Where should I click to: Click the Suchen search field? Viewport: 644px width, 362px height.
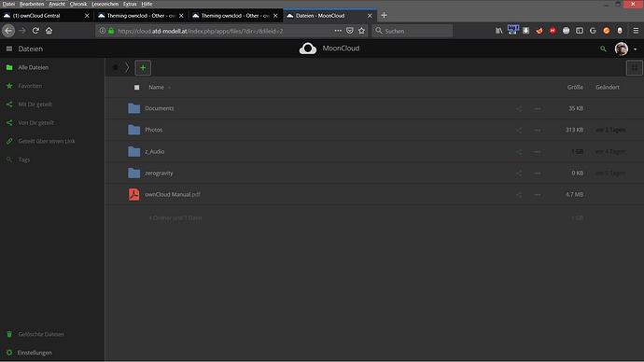[x=412, y=31]
